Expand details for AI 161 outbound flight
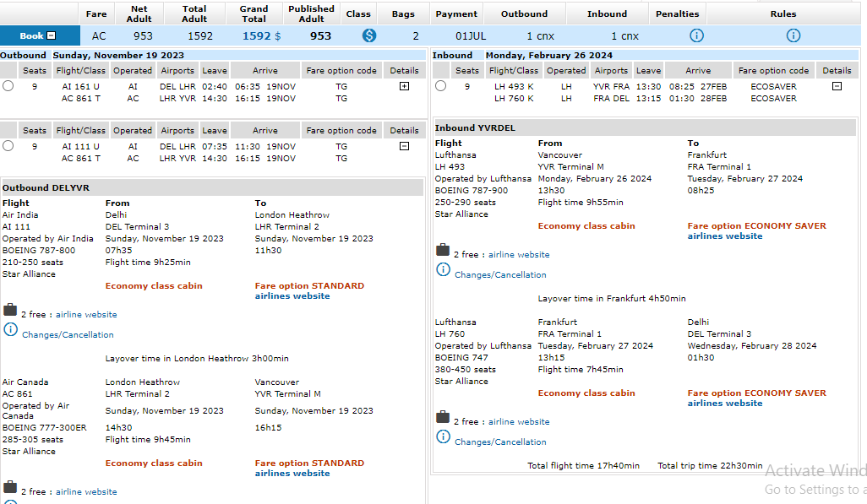This screenshot has width=867, height=504. click(404, 86)
